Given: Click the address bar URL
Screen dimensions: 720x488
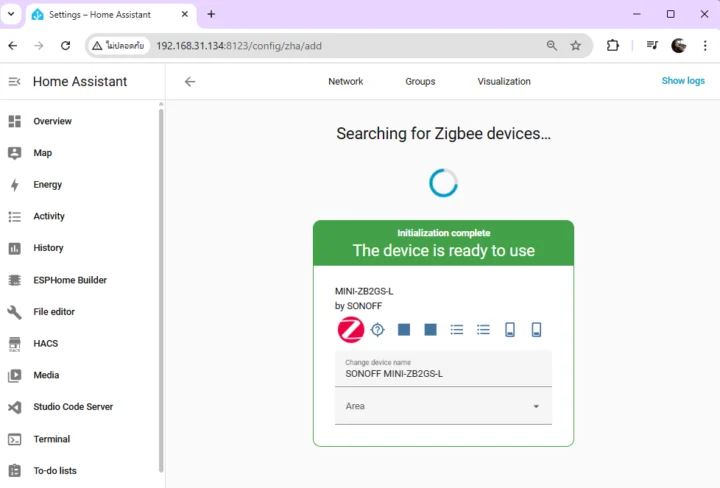Looking at the screenshot, I should [239, 46].
